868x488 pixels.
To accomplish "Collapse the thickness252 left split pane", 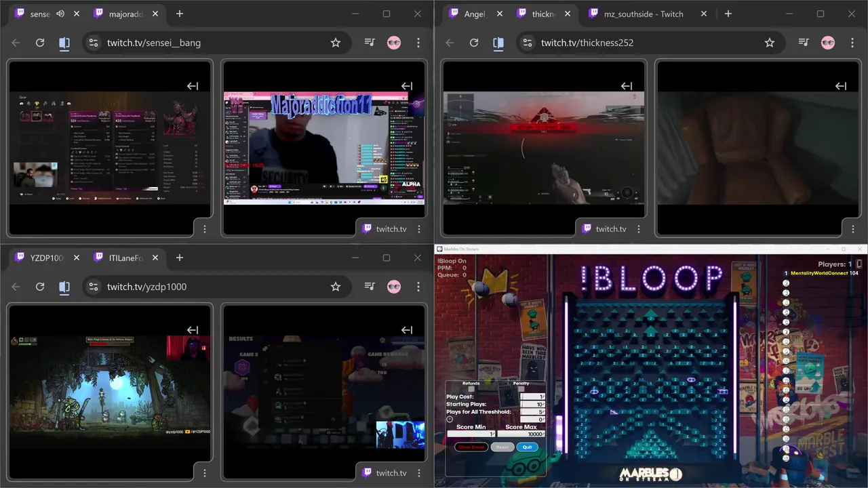I will 627,86.
